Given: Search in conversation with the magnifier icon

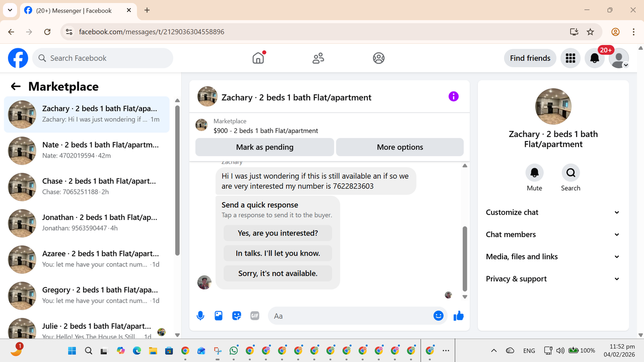Looking at the screenshot, I should [570, 173].
